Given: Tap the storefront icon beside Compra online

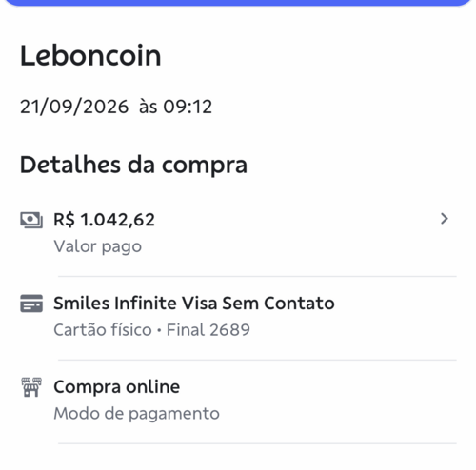Looking at the screenshot, I should (31, 387).
